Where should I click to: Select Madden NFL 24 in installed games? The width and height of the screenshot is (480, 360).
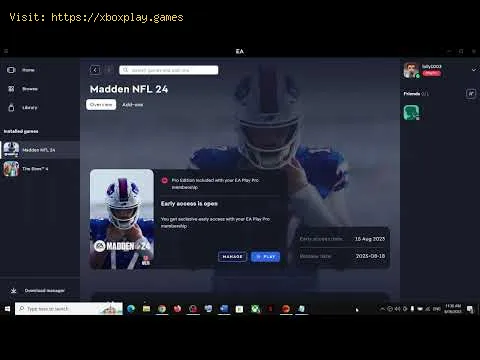[x=40, y=150]
